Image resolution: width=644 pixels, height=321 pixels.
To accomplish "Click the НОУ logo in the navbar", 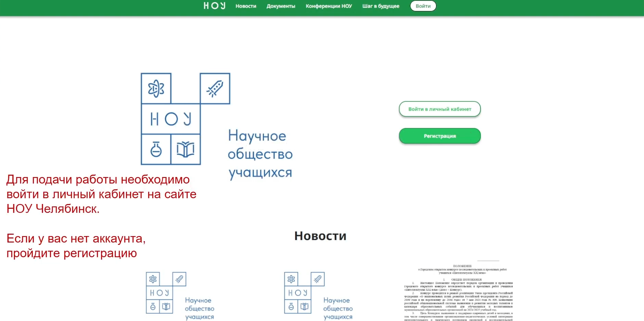I will pyautogui.click(x=214, y=6).
